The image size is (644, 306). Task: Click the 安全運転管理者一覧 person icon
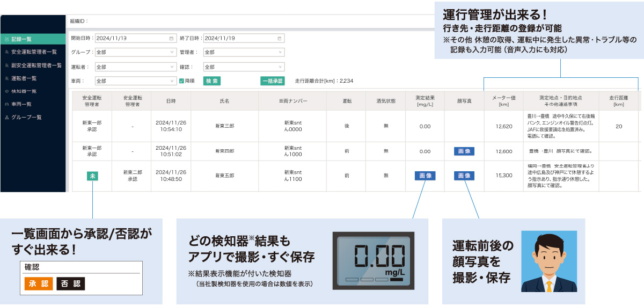click(x=6, y=52)
